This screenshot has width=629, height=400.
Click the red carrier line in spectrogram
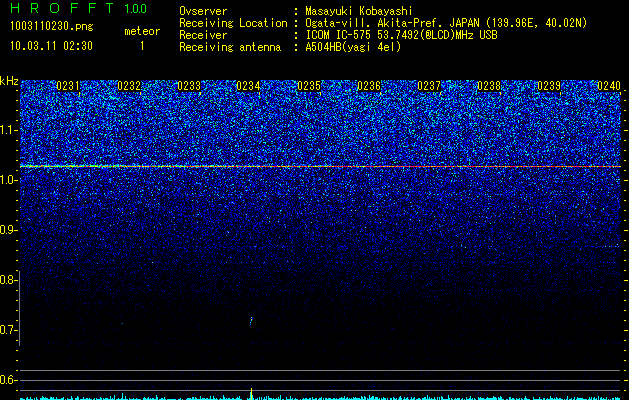point(321,166)
